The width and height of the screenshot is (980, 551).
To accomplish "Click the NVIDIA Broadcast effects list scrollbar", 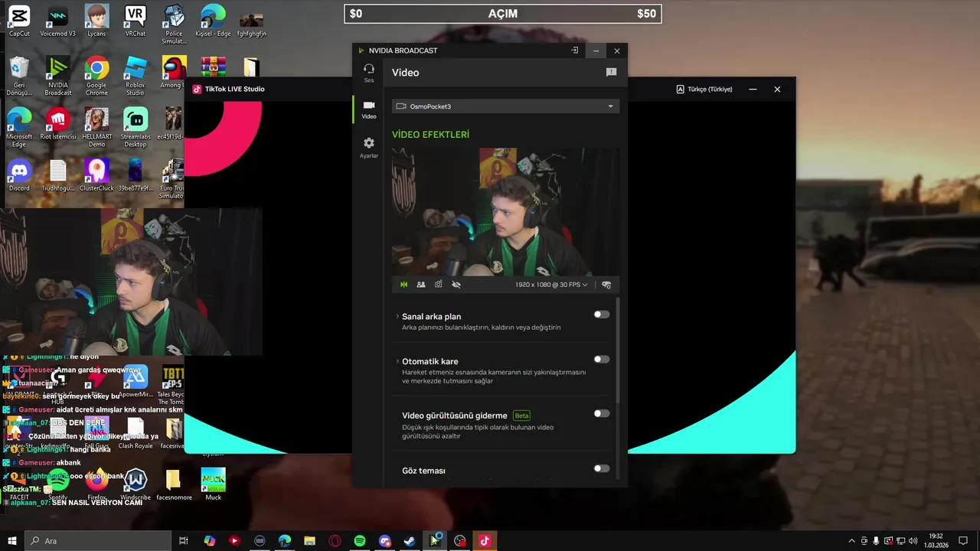I will (x=617, y=352).
